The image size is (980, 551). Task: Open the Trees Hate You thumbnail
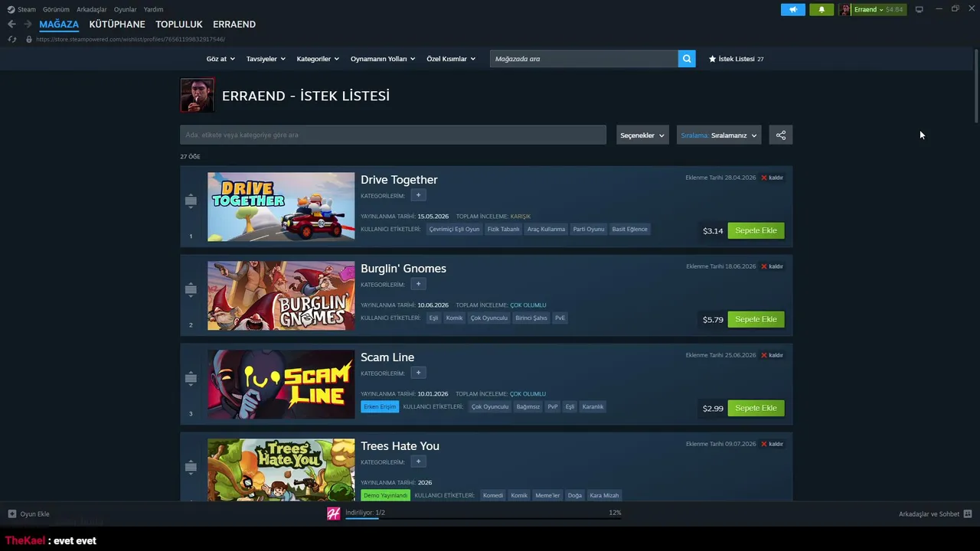point(281,470)
